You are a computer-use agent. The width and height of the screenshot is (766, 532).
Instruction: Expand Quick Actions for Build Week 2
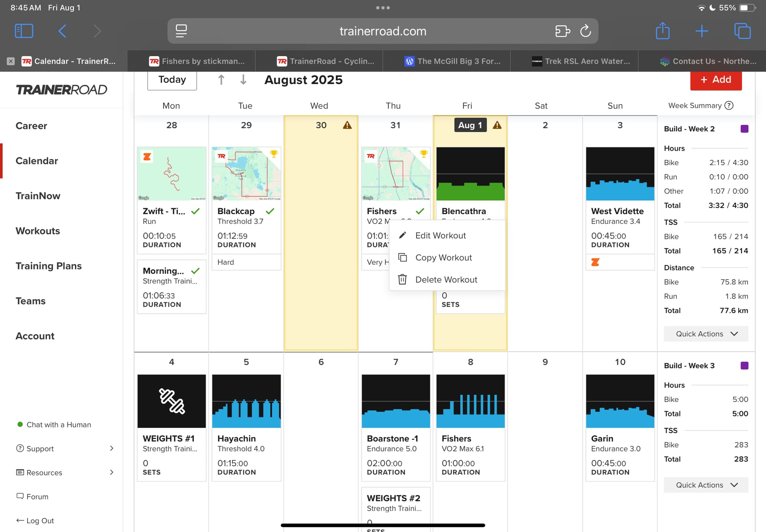tap(706, 334)
